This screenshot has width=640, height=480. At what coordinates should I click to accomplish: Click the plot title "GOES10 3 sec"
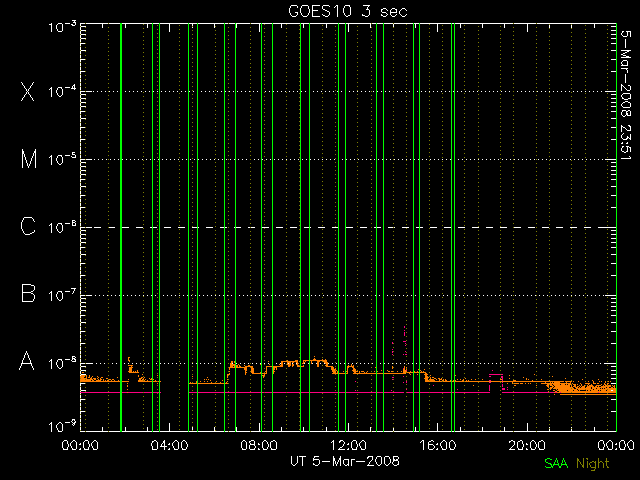pos(348,11)
